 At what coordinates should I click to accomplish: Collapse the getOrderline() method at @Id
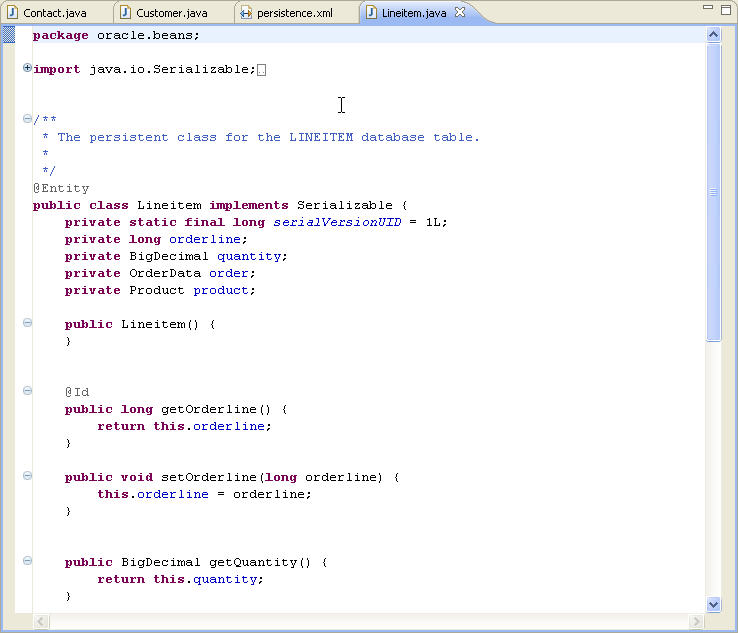click(27, 391)
